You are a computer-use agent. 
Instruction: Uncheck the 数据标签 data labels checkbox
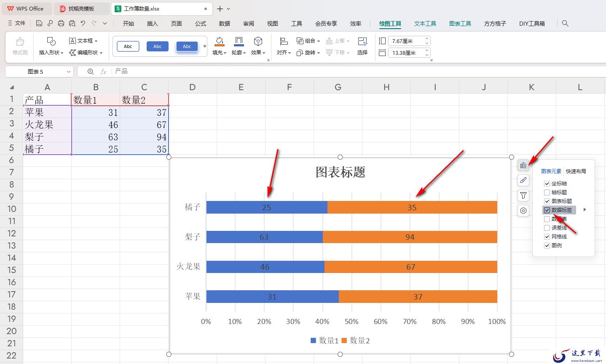click(547, 210)
